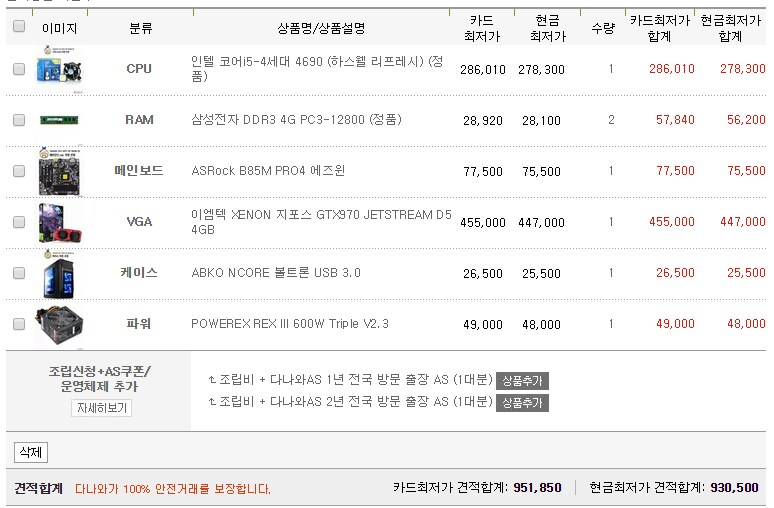Open the ASRock motherboard thumbnail
774x508 pixels.
click(x=59, y=171)
